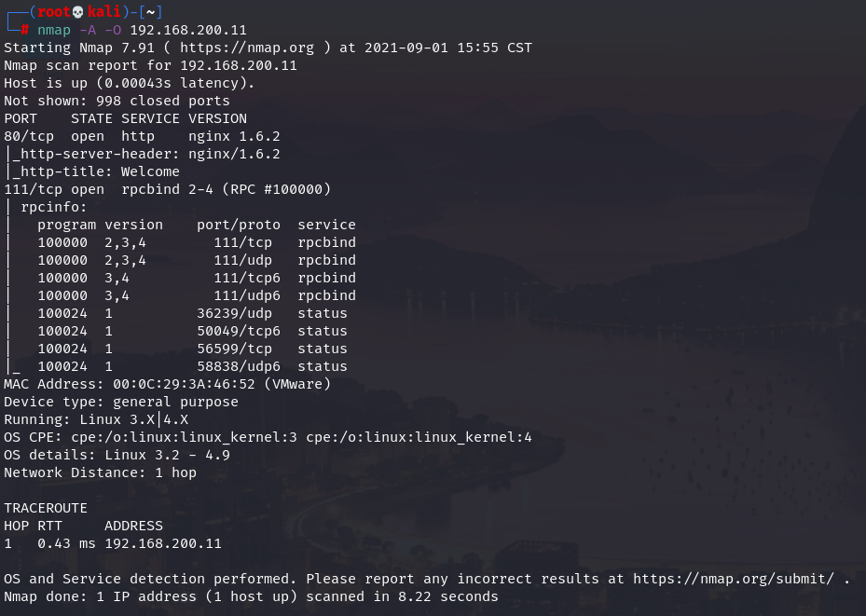
Task: Click the -O option flag
Action: point(113,30)
